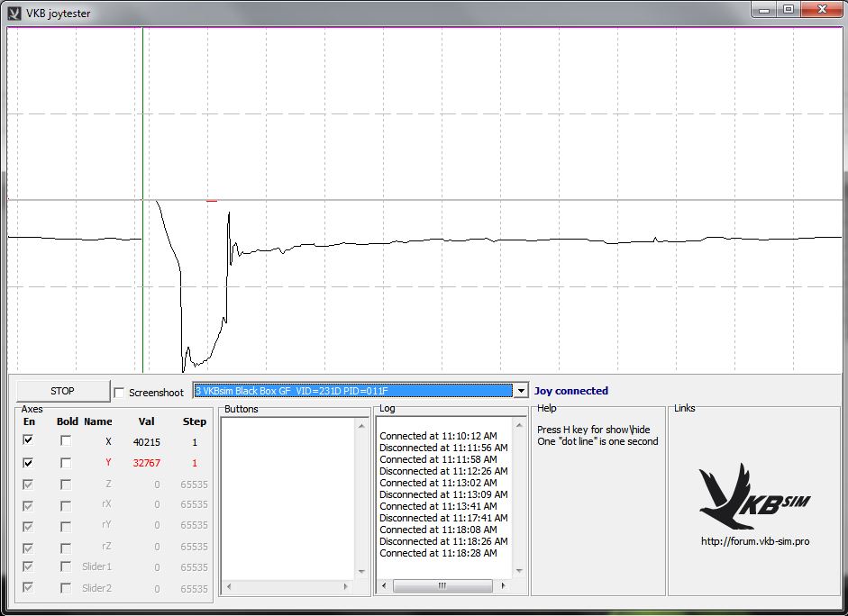
Task: Enable Bold for the Y axis
Action: click(x=66, y=463)
